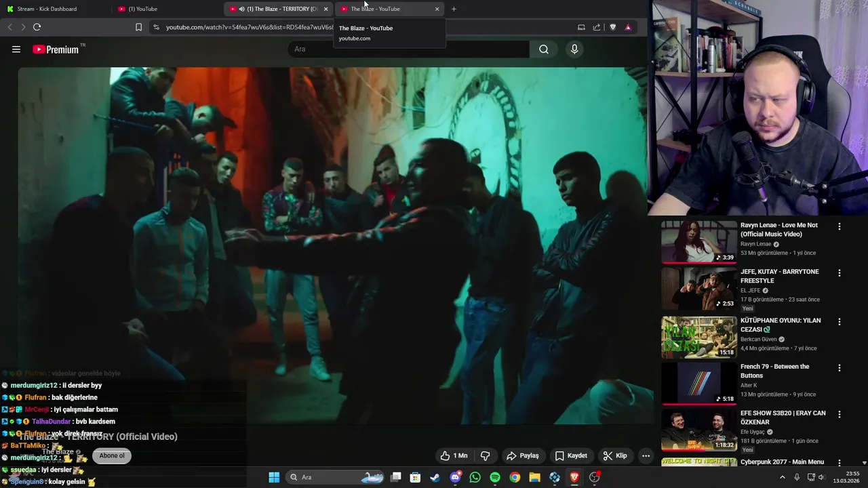This screenshot has height=488, width=868.
Task: Open Ravyn Lenae - Love Me Not thumbnail
Action: coord(699,241)
